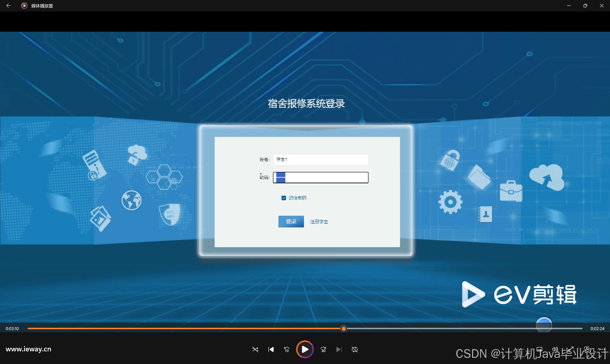Restore down the media player window
Screen dimensions: 610x364
tap(585, 6)
